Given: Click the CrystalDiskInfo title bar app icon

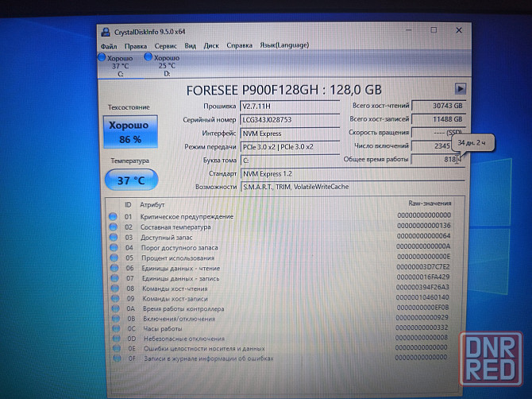Looking at the screenshot, I should 106,32.
